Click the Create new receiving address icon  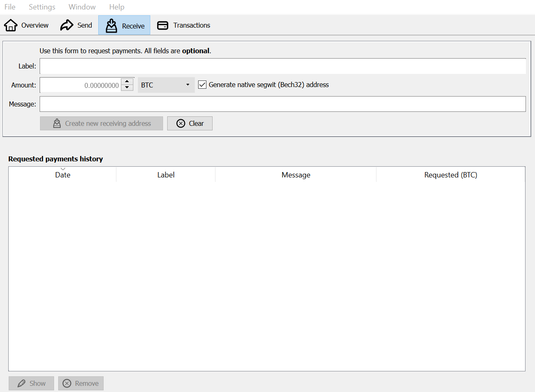57,123
